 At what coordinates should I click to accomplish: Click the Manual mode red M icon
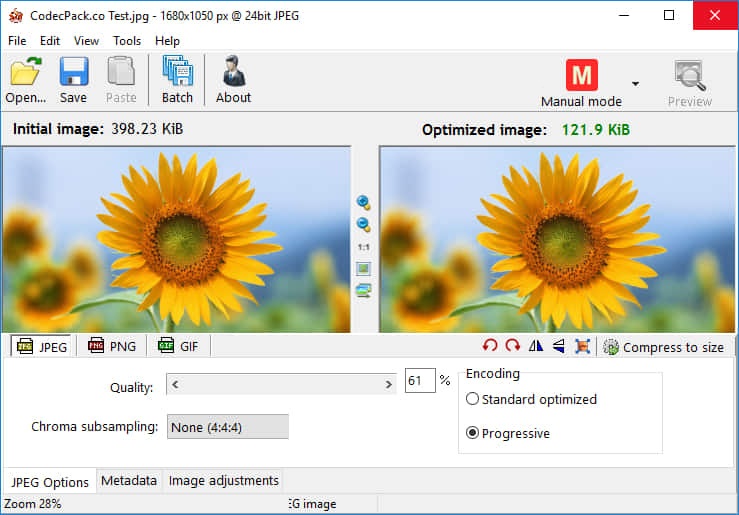point(581,76)
